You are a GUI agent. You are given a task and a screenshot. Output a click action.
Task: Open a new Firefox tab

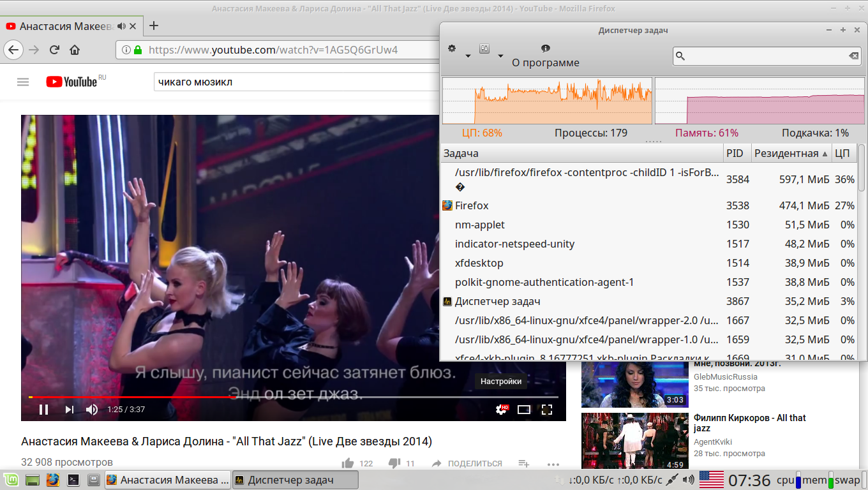pos(153,26)
